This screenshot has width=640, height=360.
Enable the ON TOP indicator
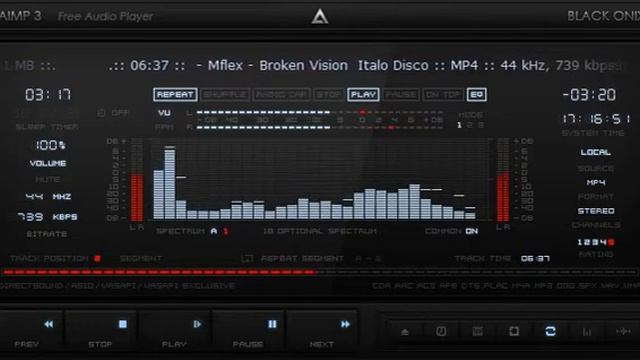click(443, 95)
